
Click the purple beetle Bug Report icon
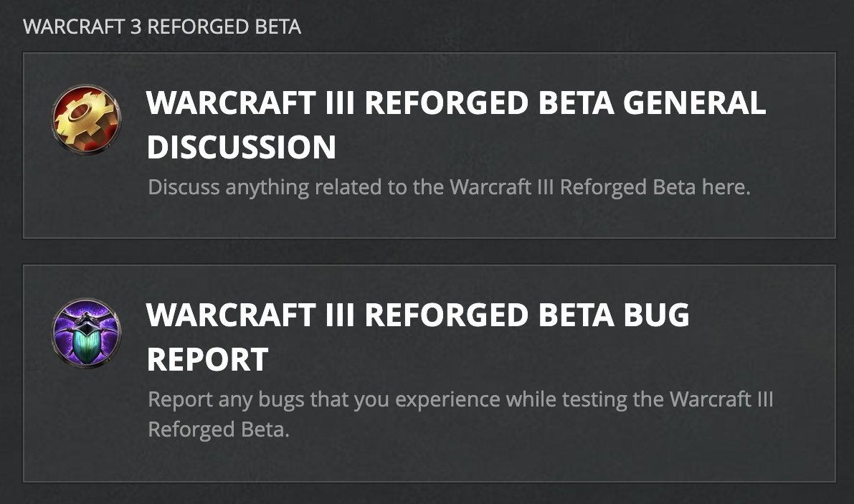[87, 331]
